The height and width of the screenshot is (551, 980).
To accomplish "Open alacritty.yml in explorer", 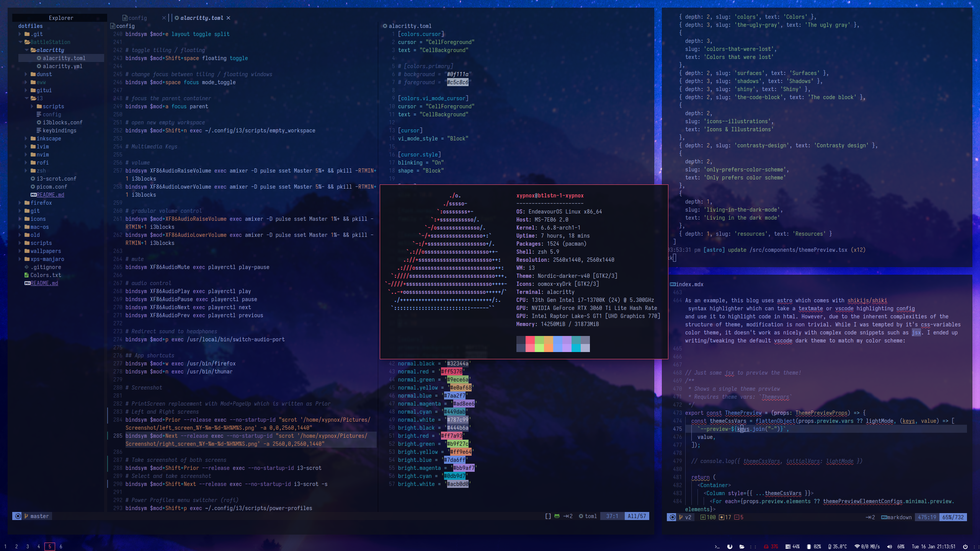I will coord(62,66).
